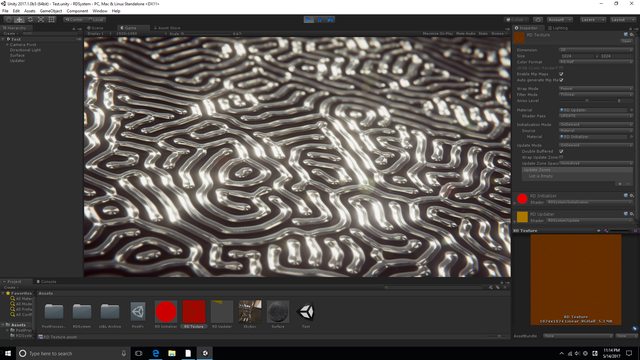Adjust the Aniso Level slider
This screenshot has width=640, height=360.
(587, 100)
